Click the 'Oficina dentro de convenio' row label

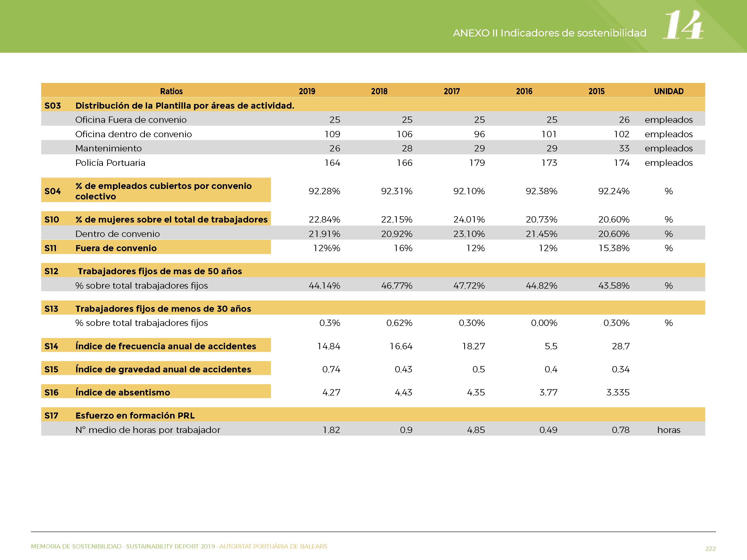pyautogui.click(x=133, y=134)
